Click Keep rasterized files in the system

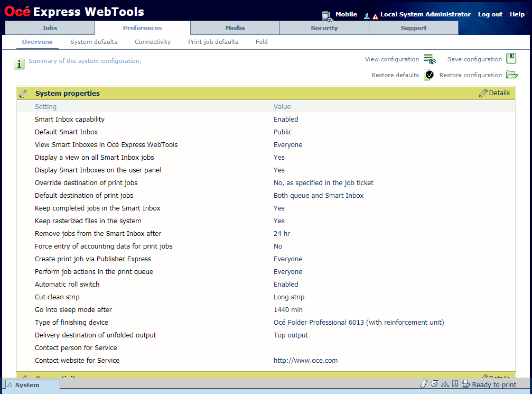88,221
